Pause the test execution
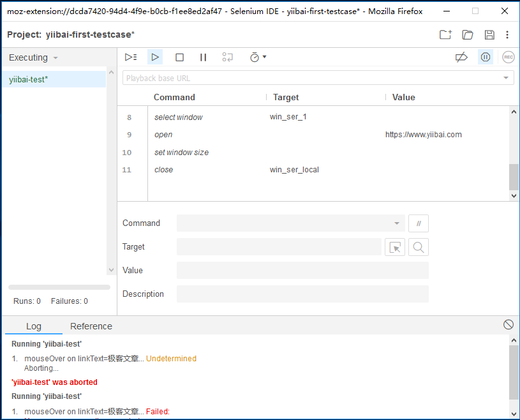This screenshot has height=420, width=520. (x=203, y=57)
